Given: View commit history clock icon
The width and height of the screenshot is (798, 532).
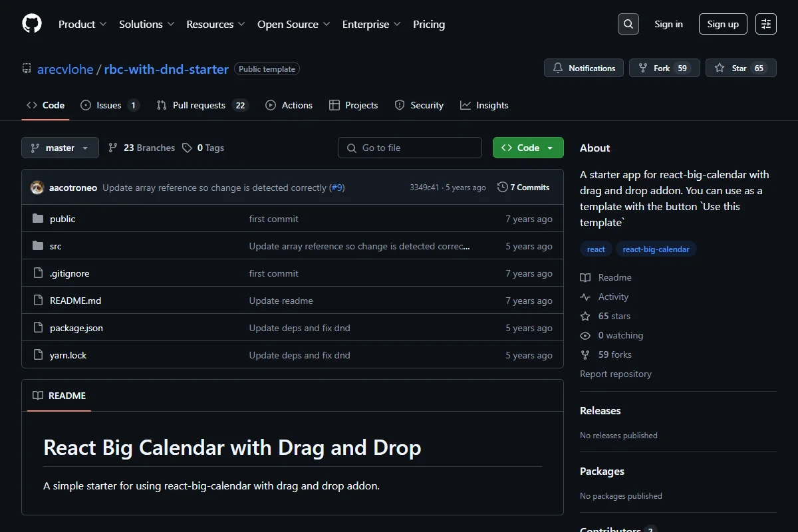Looking at the screenshot, I should tap(502, 188).
